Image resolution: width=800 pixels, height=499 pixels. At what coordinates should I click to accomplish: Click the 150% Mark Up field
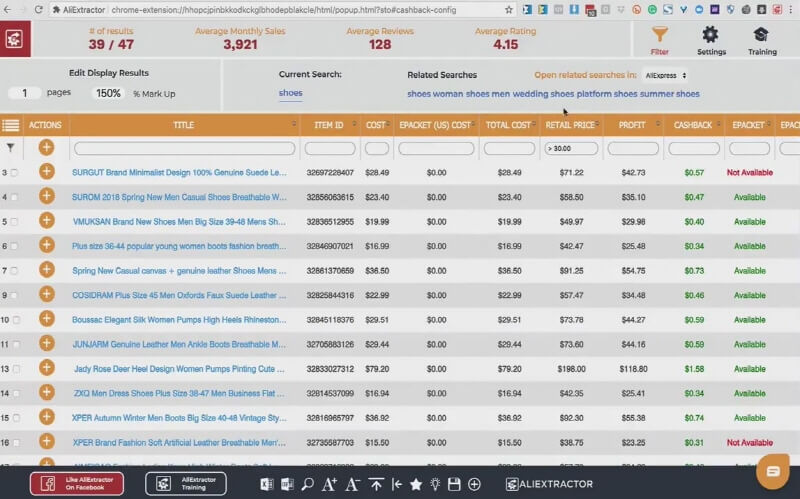tap(108, 93)
